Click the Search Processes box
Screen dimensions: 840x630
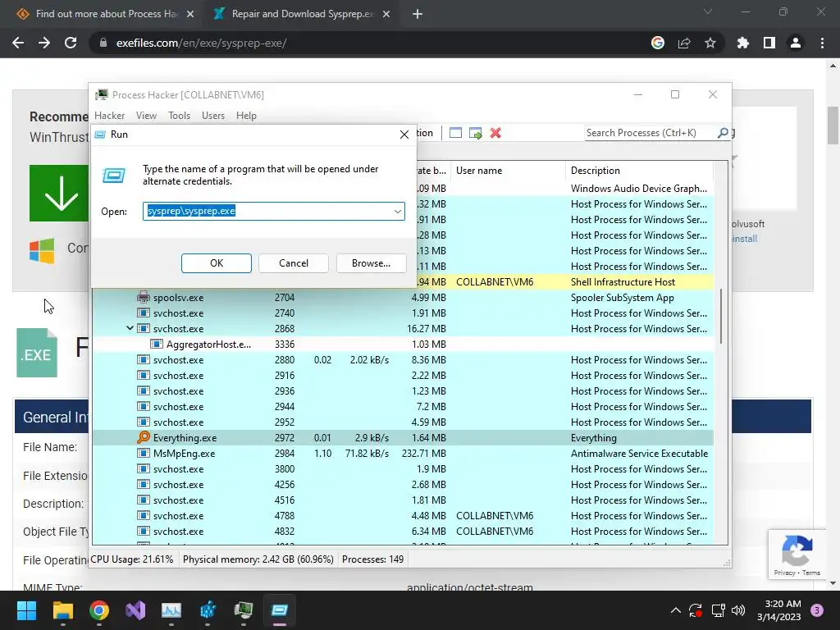coord(651,133)
